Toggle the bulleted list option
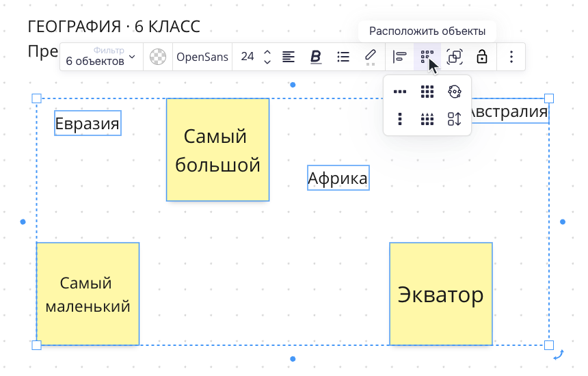Screen dimensions: 588x376 coord(343,57)
